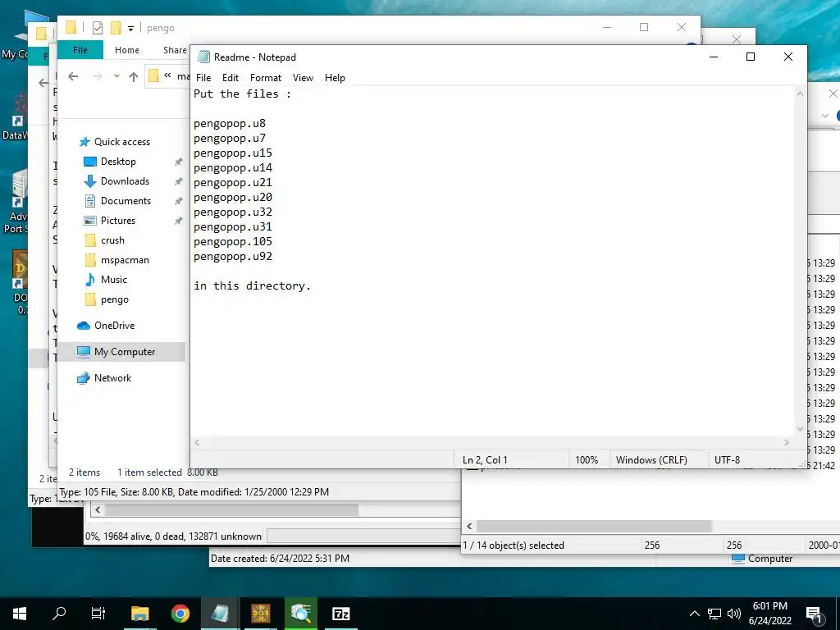
Task: Open the File menu in Notepad
Action: coord(203,78)
